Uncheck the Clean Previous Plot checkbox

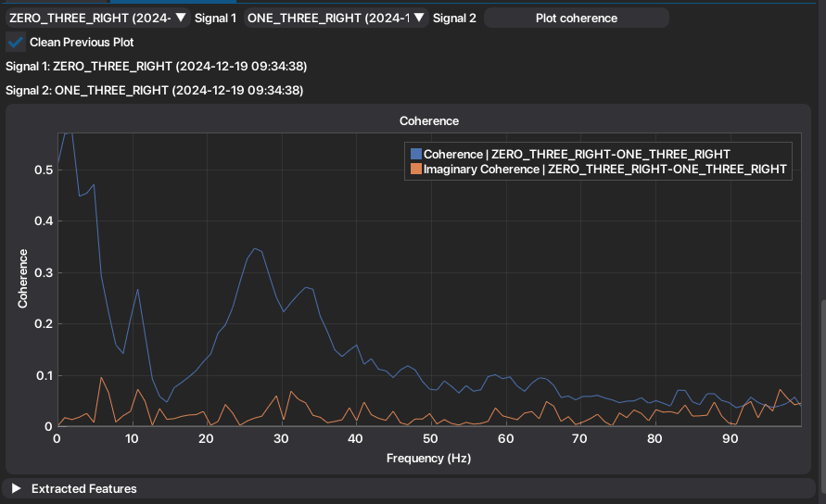click(16, 42)
